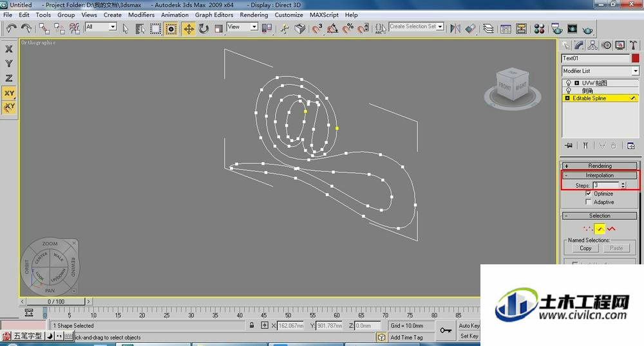Toggle the UVW modifier lightbulb
This screenshot has width=644, height=346.
pos(569,83)
